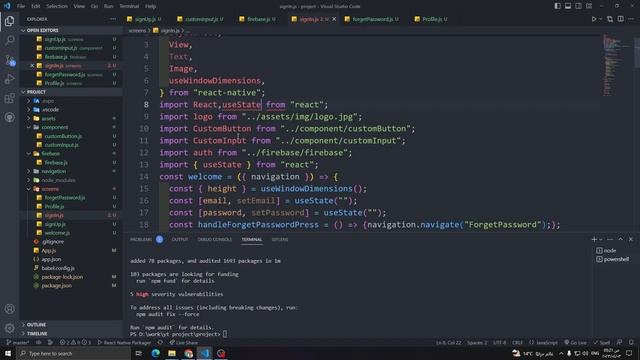
Task: Open the Terminal menu
Action: point(129,6)
